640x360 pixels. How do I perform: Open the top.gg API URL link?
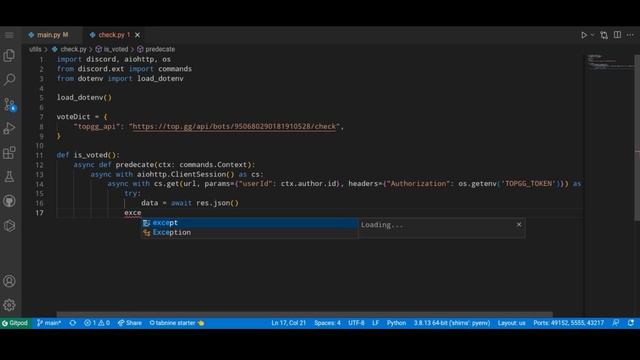click(234, 127)
